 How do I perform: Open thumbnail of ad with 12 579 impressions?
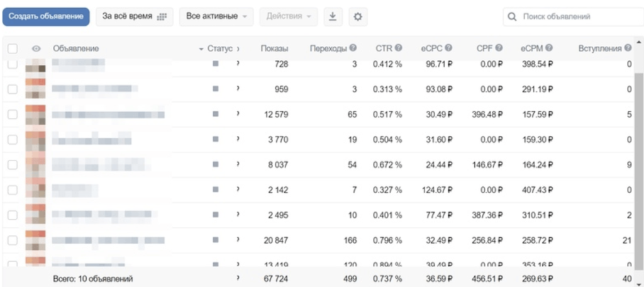point(36,115)
